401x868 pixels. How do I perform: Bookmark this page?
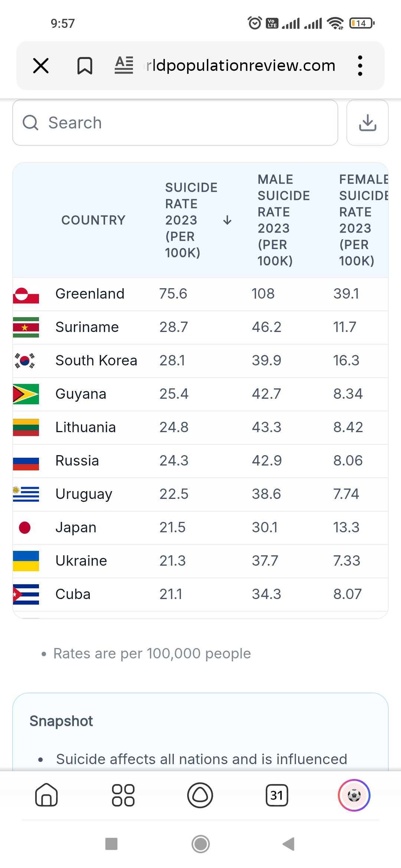[x=85, y=66]
